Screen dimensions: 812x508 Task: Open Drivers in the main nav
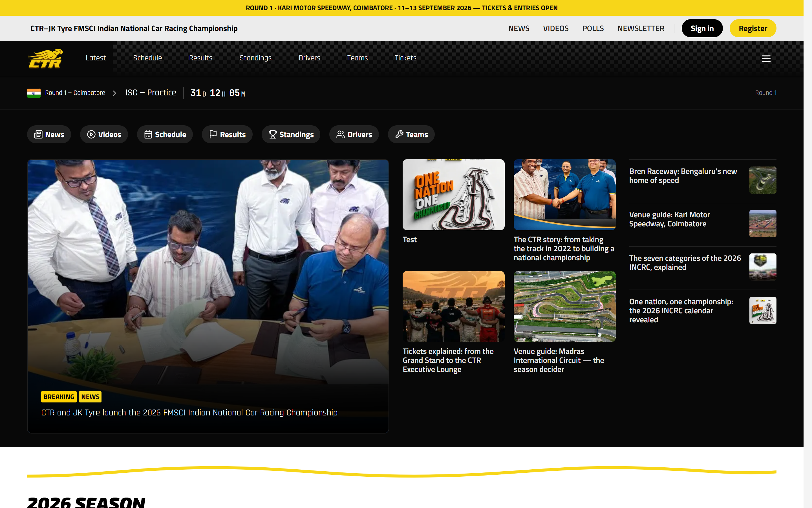[x=309, y=58]
